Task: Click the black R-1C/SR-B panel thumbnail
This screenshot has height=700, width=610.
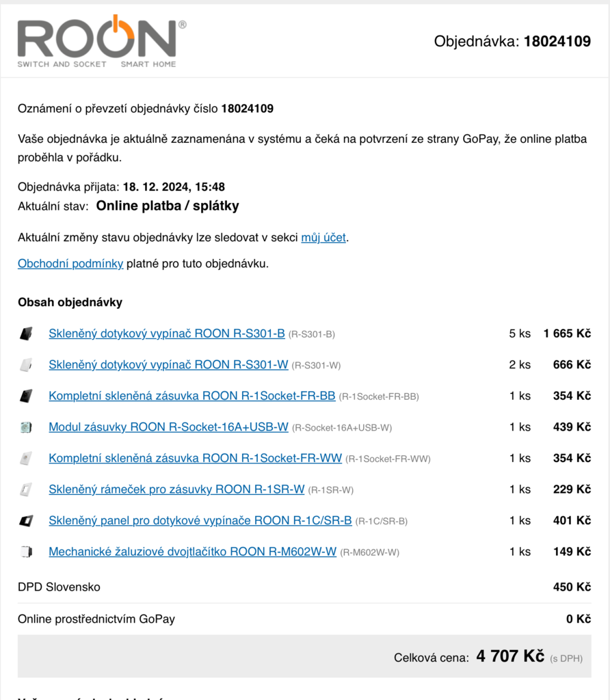Action: pos(27,520)
